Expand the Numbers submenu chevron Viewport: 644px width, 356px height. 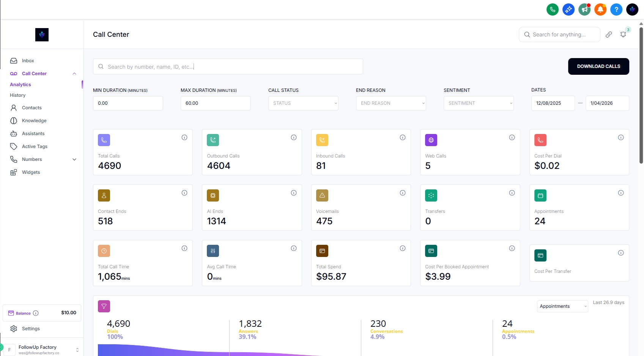click(x=74, y=159)
